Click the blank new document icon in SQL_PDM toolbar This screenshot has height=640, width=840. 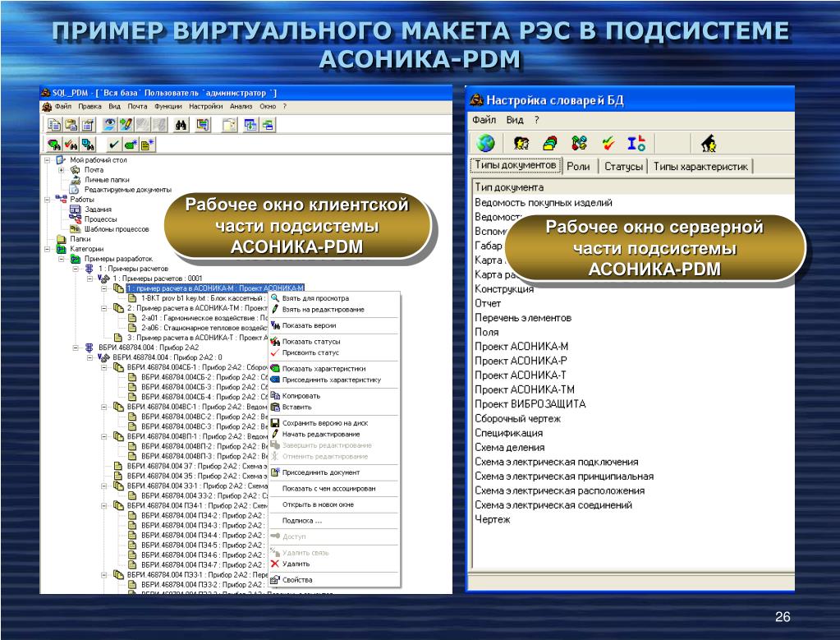[229, 125]
